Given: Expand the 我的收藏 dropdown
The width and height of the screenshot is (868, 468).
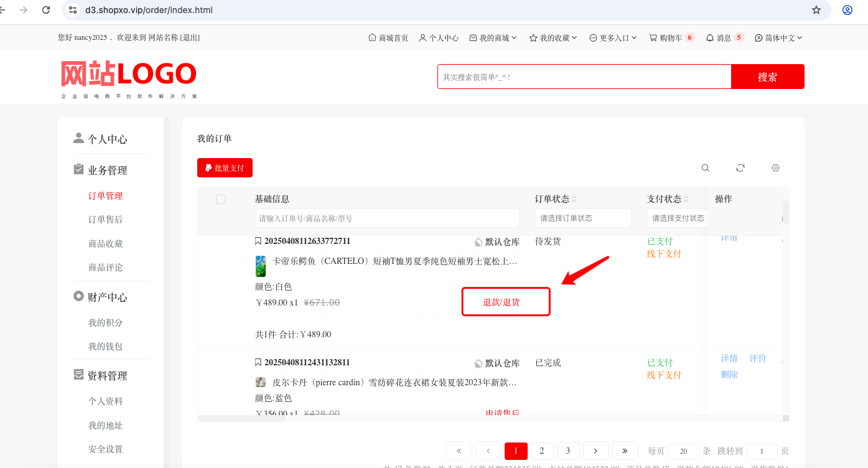Looking at the screenshot, I should (553, 38).
